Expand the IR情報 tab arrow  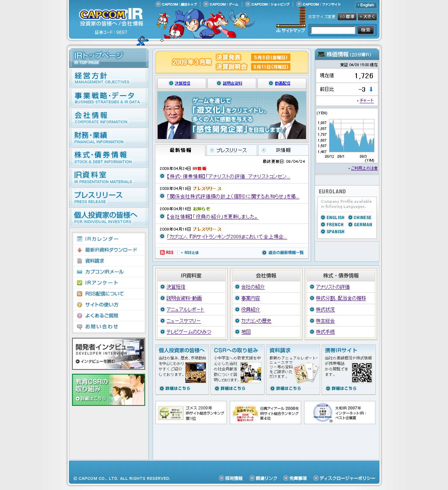point(264,150)
